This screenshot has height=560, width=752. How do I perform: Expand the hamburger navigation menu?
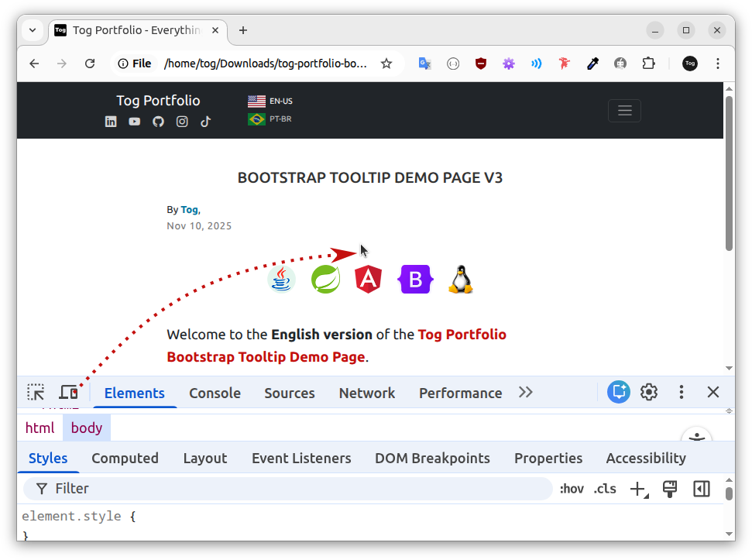tap(624, 111)
